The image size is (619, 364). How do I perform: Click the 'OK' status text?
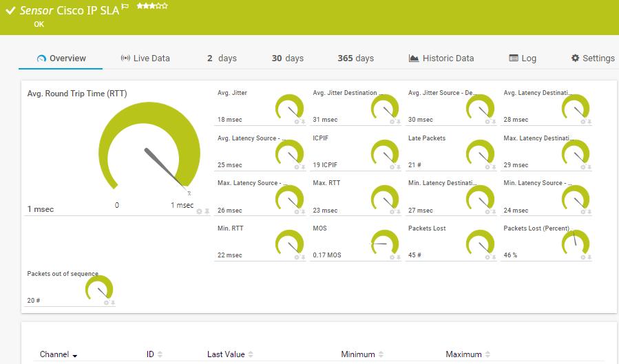(x=39, y=24)
